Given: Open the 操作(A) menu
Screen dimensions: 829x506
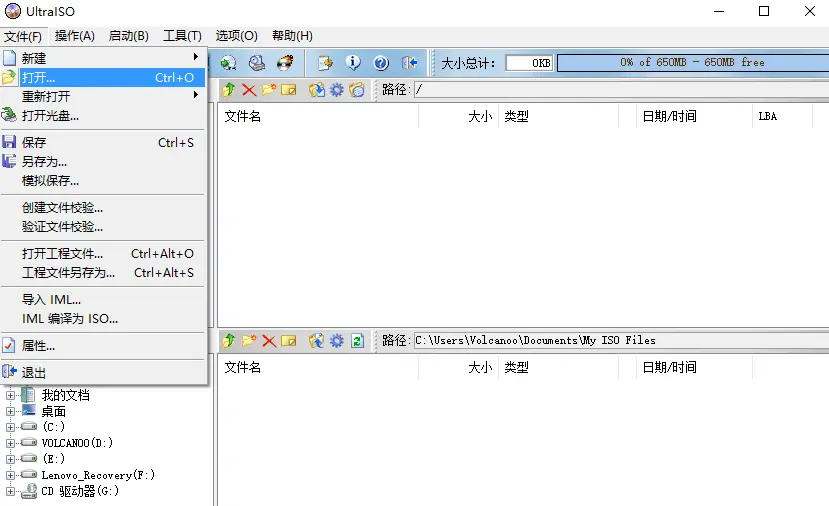Looking at the screenshot, I should click(75, 36).
